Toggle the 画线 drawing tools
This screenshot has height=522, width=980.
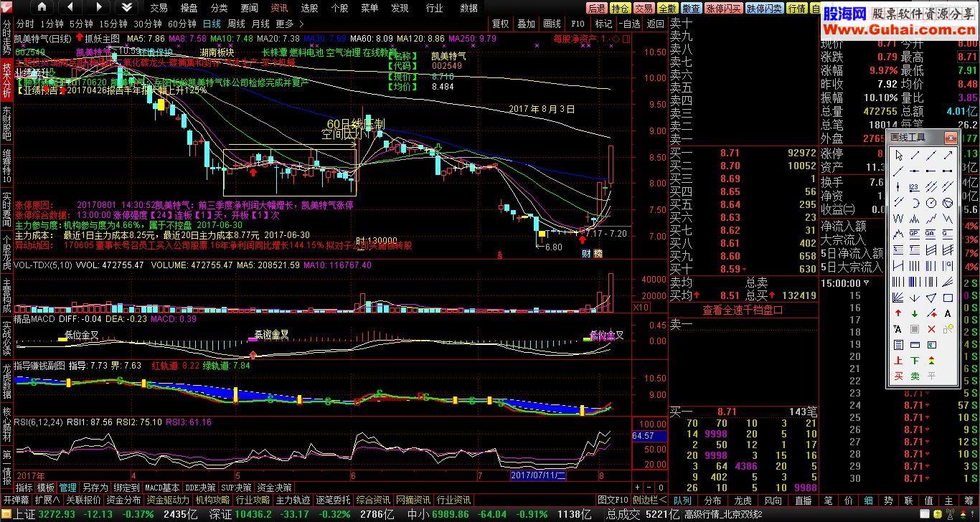click(552, 24)
